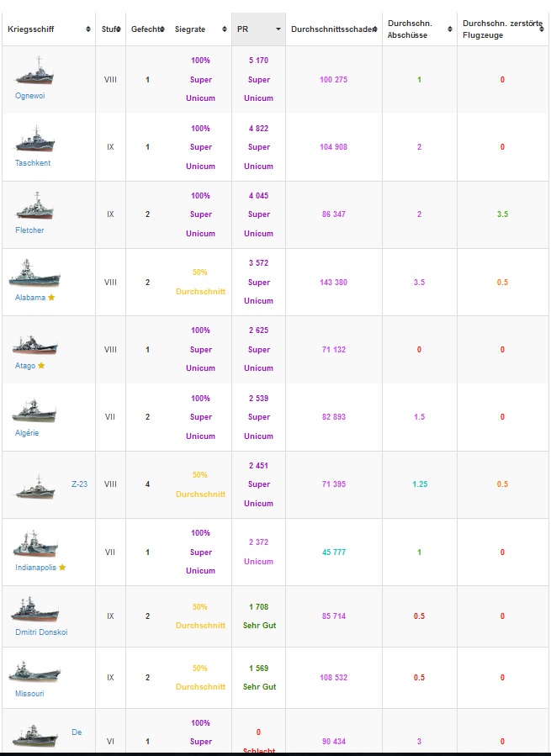Image resolution: width=551 pixels, height=756 pixels.
Task: Click the Indianapolis ship icon
Action: coord(35,544)
